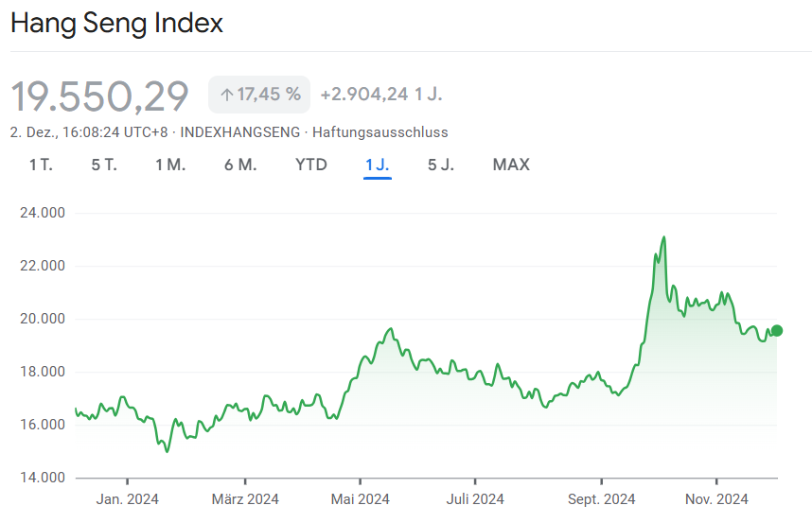The image size is (812, 523).
Task: Click the Nov. 2024 x-axis label
Action: [x=716, y=499]
